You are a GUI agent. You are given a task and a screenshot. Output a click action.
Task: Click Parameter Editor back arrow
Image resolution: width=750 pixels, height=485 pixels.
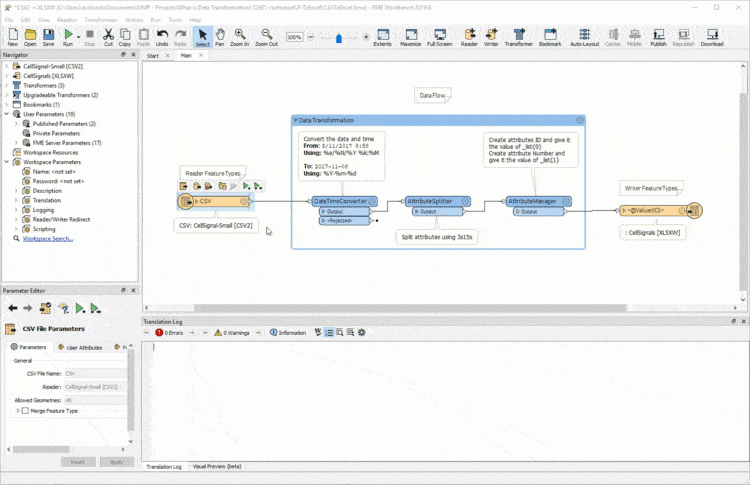pos(13,309)
